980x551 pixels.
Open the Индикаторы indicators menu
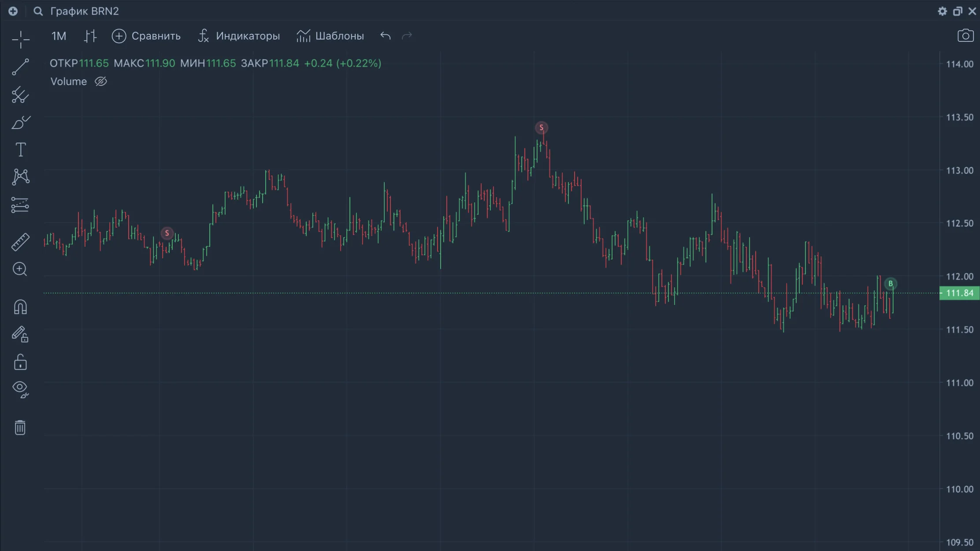point(239,36)
